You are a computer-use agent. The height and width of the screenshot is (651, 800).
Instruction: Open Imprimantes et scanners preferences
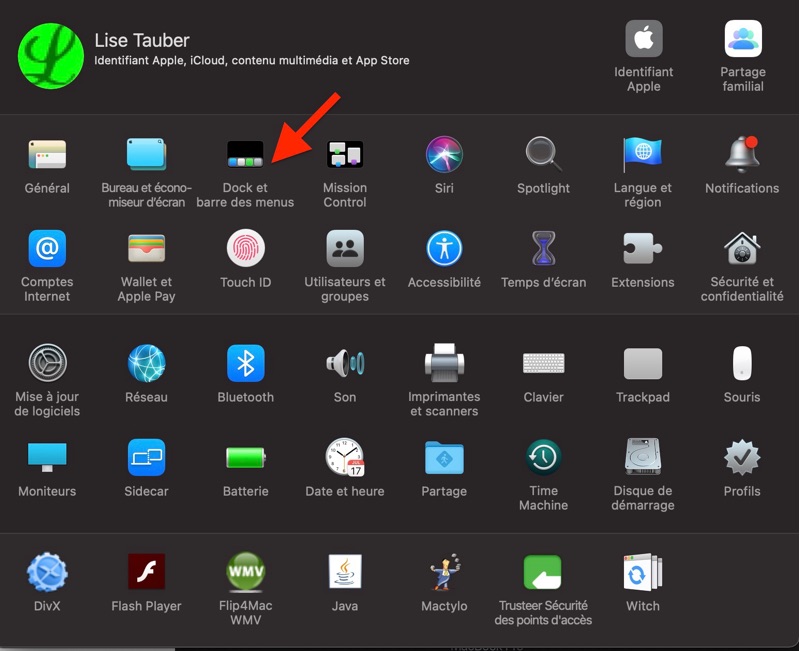point(444,363)
